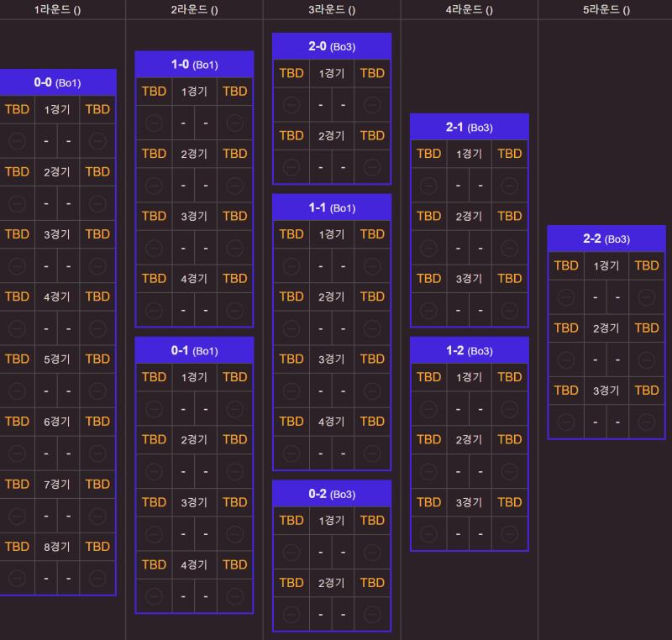Click left team logo placeholder under 2-0 1경기

pos(291,104)
